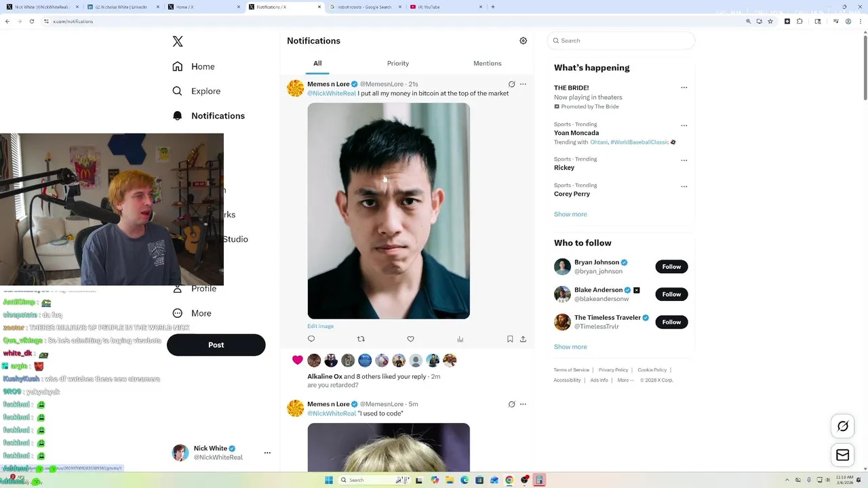The image size is (868, 488).
Task: Open Chrome three-dot menu
Action: [x=861, y=21]
